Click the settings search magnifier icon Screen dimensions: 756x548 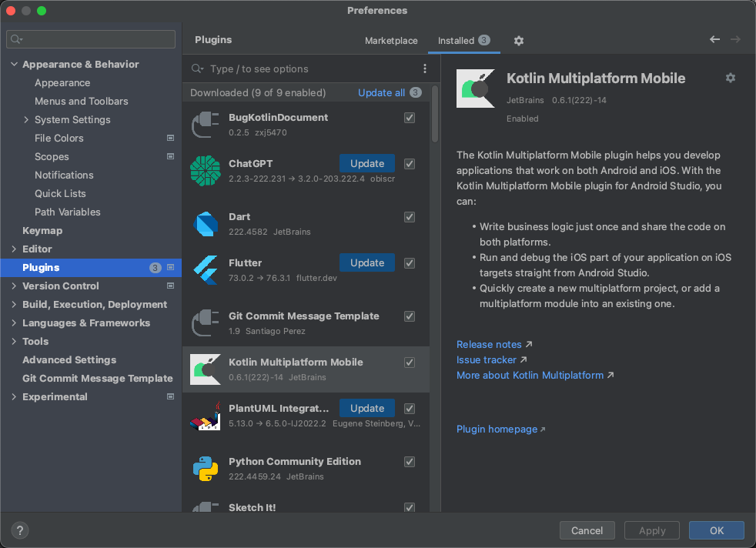(x=16, y=39)
